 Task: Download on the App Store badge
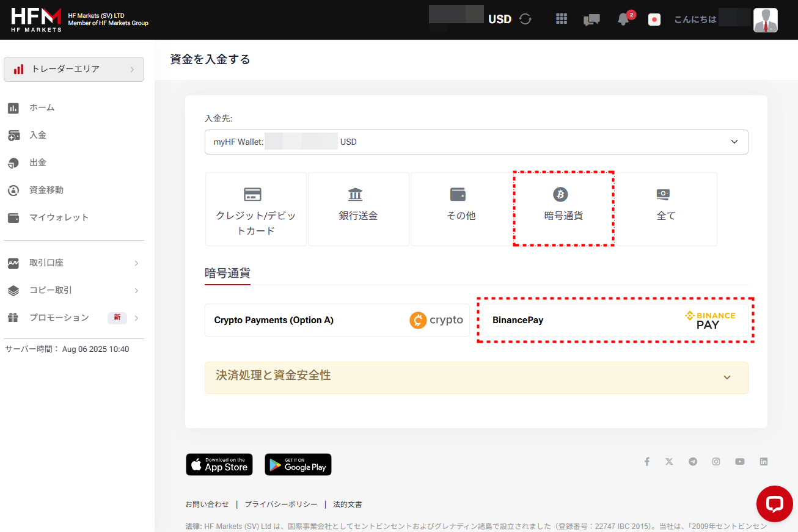click(219, 464)
